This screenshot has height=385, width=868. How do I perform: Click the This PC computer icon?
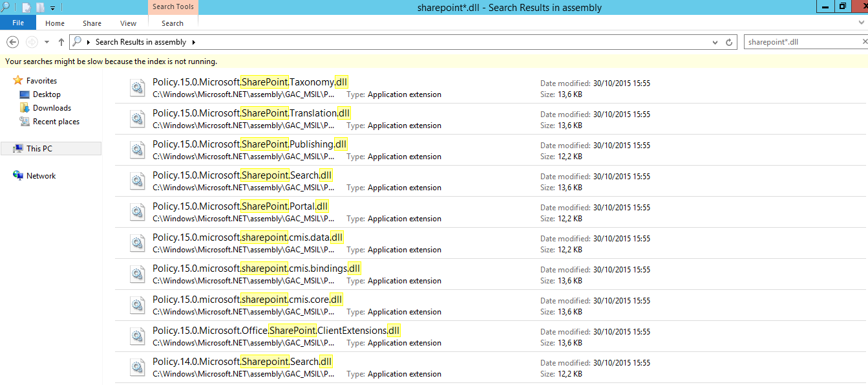point(18,149)
